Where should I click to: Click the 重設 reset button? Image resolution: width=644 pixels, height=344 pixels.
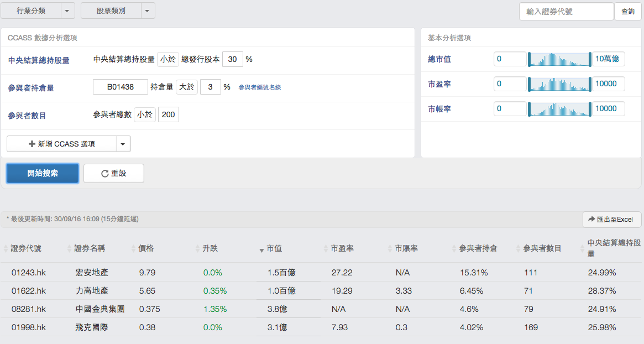[114, 173]
